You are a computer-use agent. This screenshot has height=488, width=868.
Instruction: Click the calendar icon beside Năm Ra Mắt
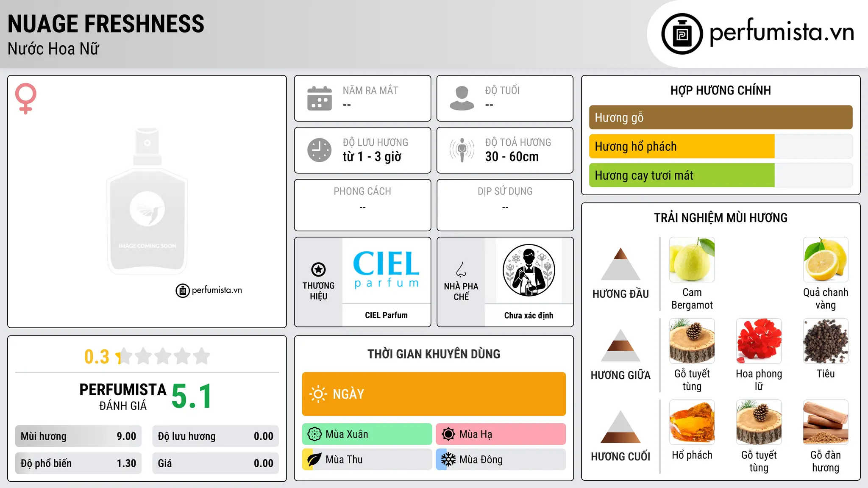(x=320, y=98)
